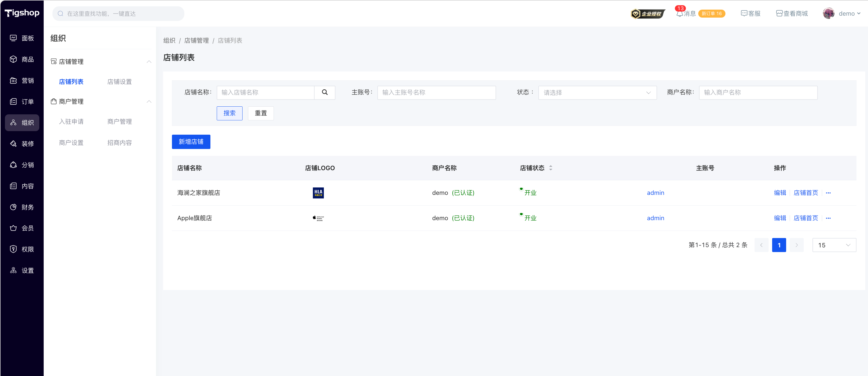Open the 状态 请选择 dropdown
The image size is (868, 376).
click(597, 93)
